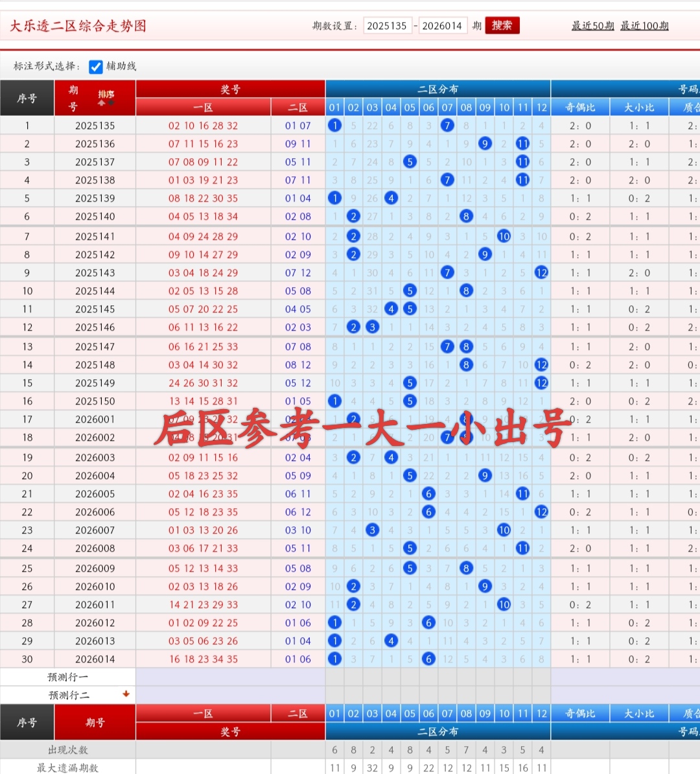Image resolution: width=700 pixels, height=774 pixels.
Task: Enable the 辅助线 auxiliary line checkbox
Action: (95, 66)
